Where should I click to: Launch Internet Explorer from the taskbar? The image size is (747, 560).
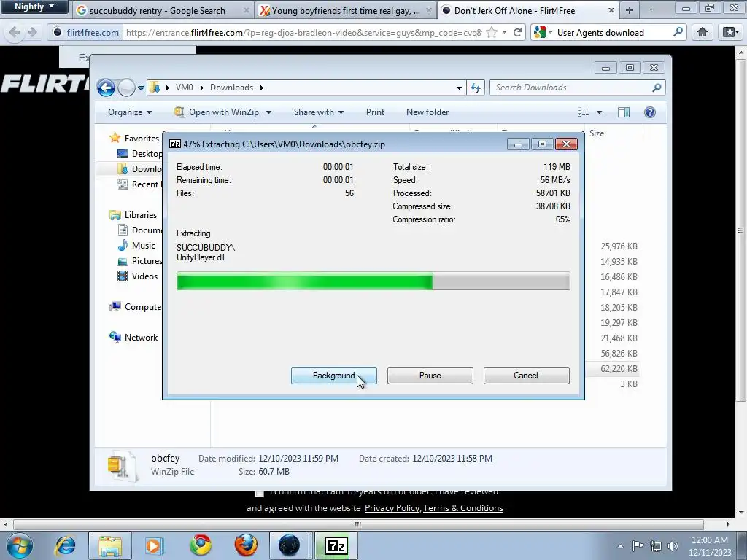65,545
